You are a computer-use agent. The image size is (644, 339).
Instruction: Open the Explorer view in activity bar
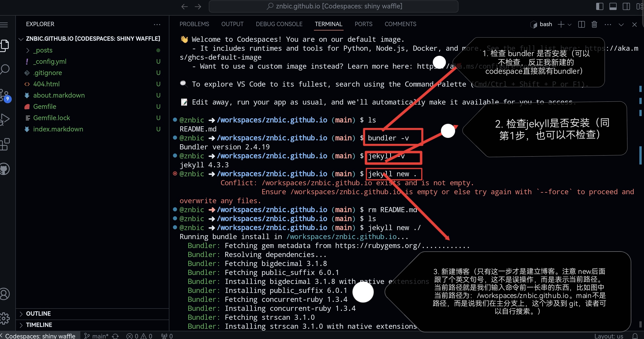click(5, 45)
